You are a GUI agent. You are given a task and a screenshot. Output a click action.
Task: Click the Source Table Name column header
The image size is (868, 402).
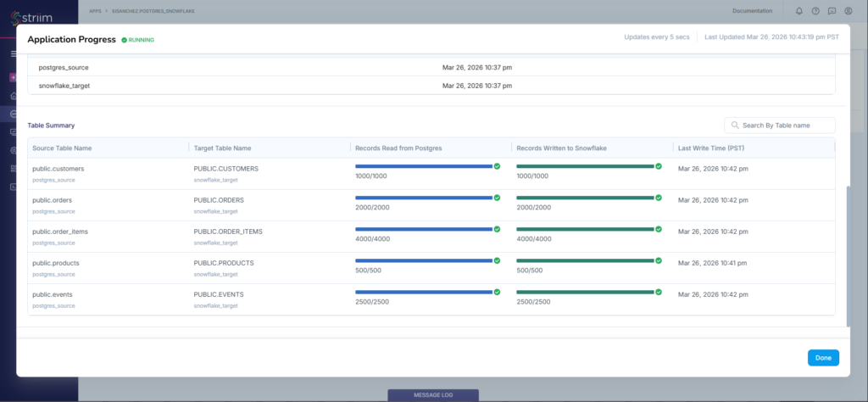click(x=62, y=148)
